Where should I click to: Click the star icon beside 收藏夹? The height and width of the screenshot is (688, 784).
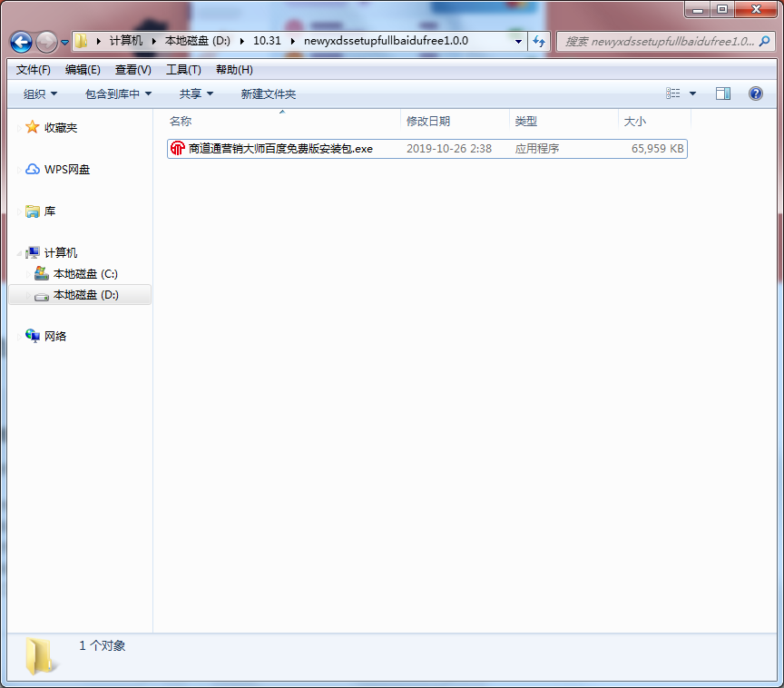(33, 127)
